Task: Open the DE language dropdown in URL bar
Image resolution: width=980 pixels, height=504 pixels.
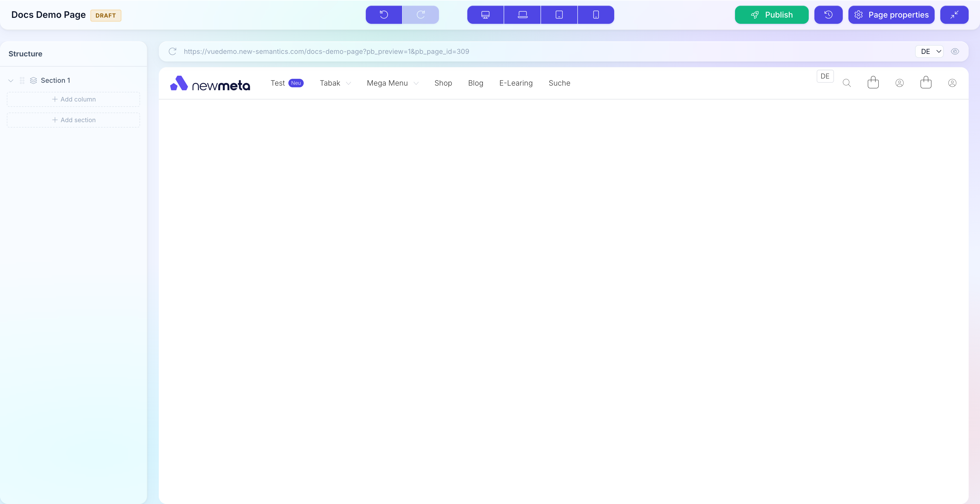Action: pos(930,51)
